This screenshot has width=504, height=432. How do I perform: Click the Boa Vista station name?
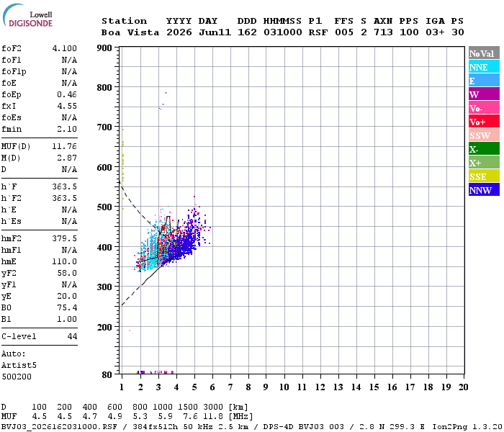[x=130, y=32]
